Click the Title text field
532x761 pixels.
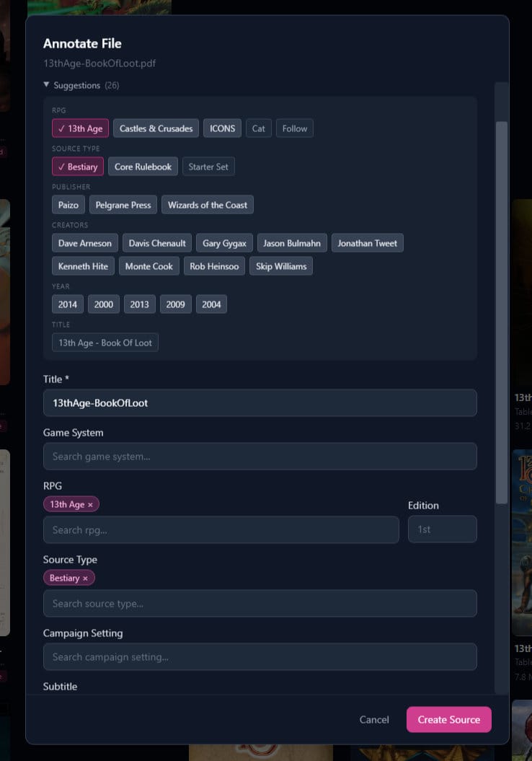(260, 403)
